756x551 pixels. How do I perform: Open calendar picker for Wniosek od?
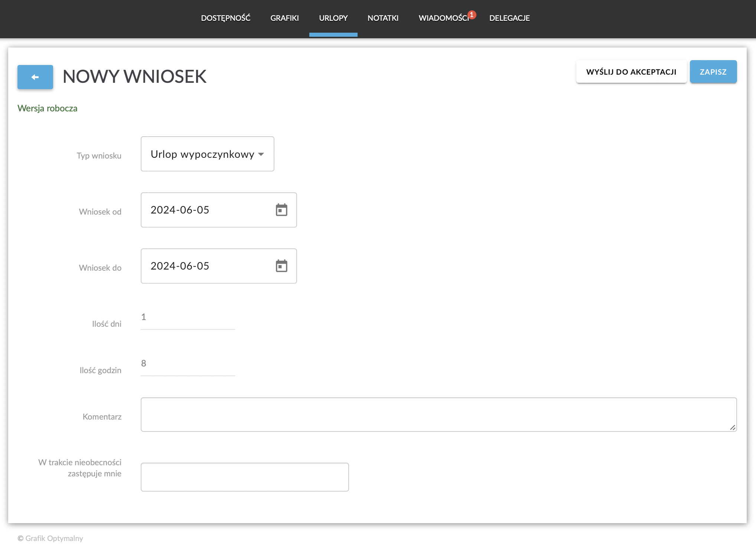(281, 210)
